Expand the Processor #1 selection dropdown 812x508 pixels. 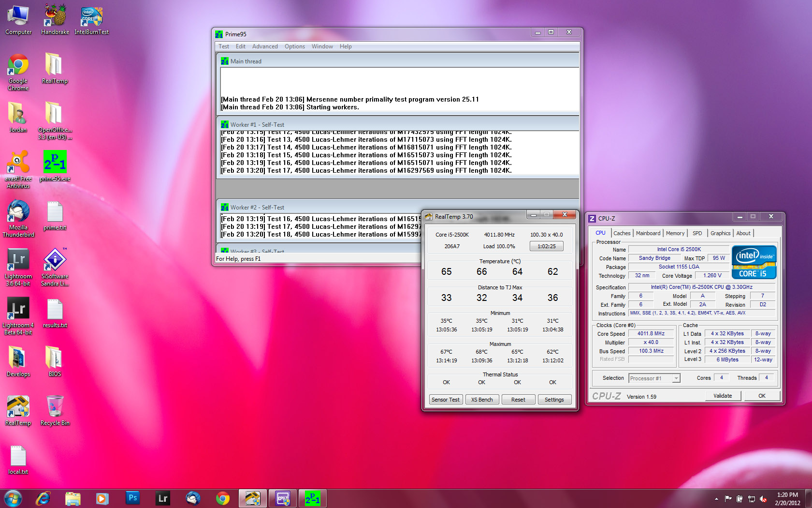point(676,378)
